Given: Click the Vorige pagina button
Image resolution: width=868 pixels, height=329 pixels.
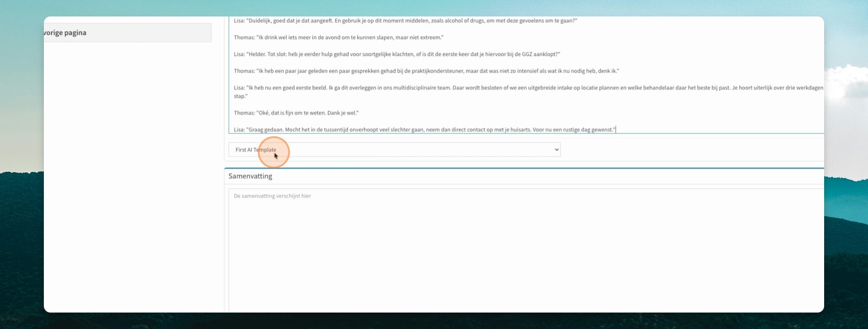Looking at the screenshot, I should 127,32.
